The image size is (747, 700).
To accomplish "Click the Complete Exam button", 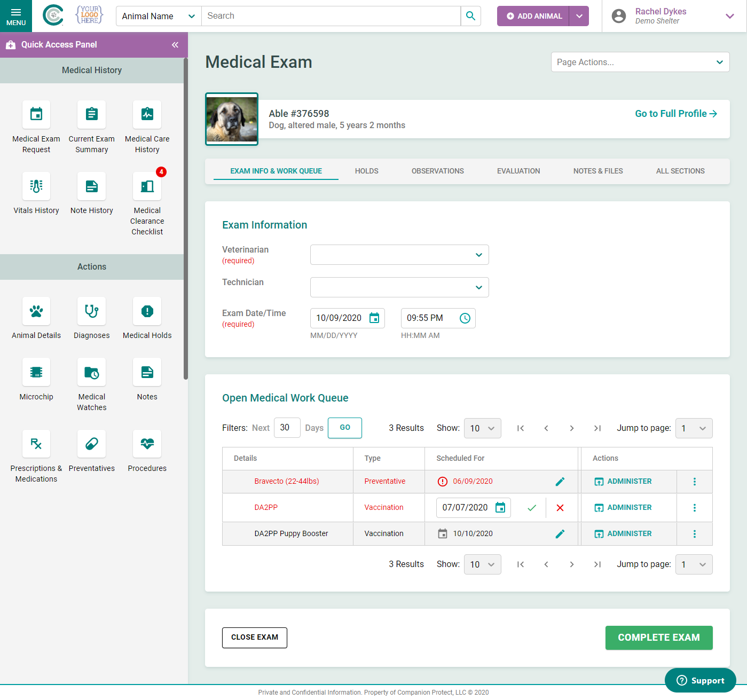I will 658,638.
